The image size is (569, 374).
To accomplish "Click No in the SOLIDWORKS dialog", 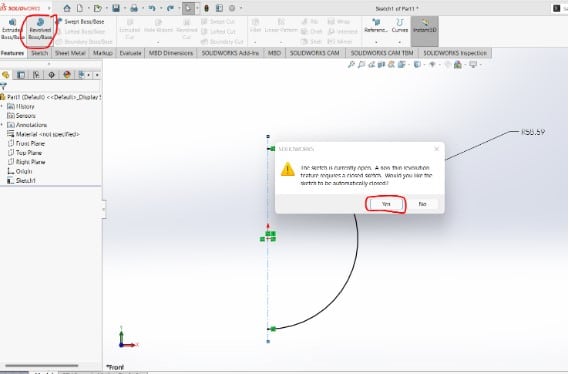I will [x=422, y=204].
